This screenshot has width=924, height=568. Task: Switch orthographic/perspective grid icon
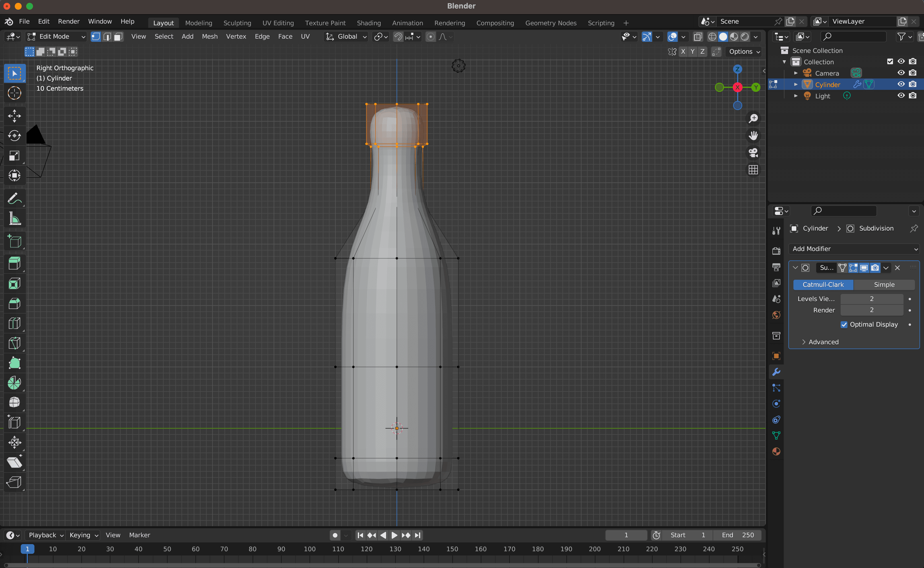pyautogui.click(x=753, y=170)
